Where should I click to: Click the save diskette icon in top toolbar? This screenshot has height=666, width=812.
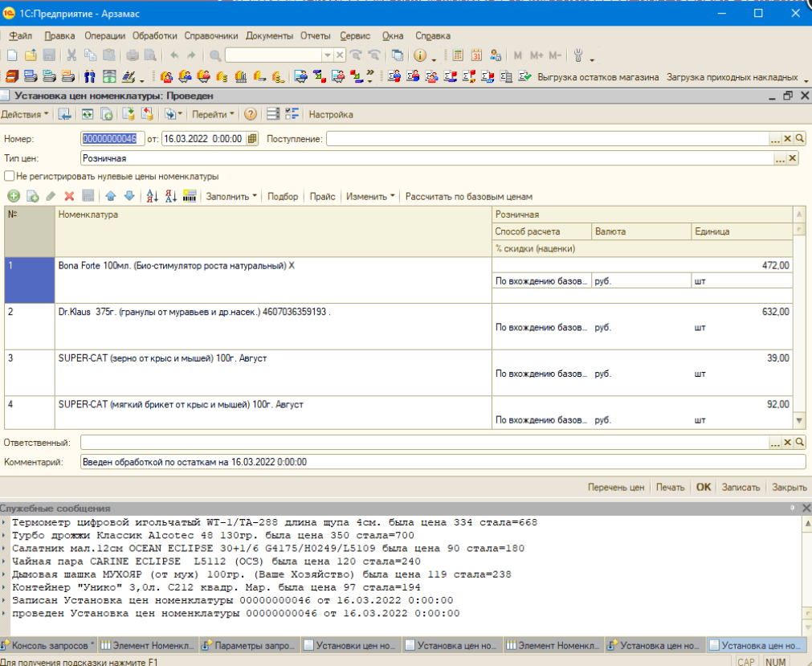49,55
